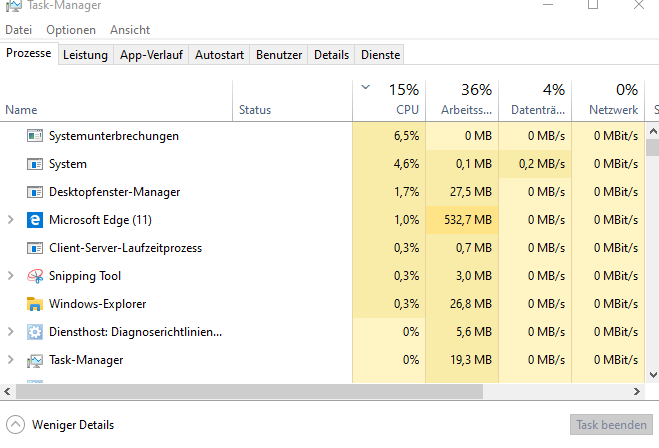Click the Microsoft Edge icon
Viewport: 659px width, 448px height.
point(35,220)
